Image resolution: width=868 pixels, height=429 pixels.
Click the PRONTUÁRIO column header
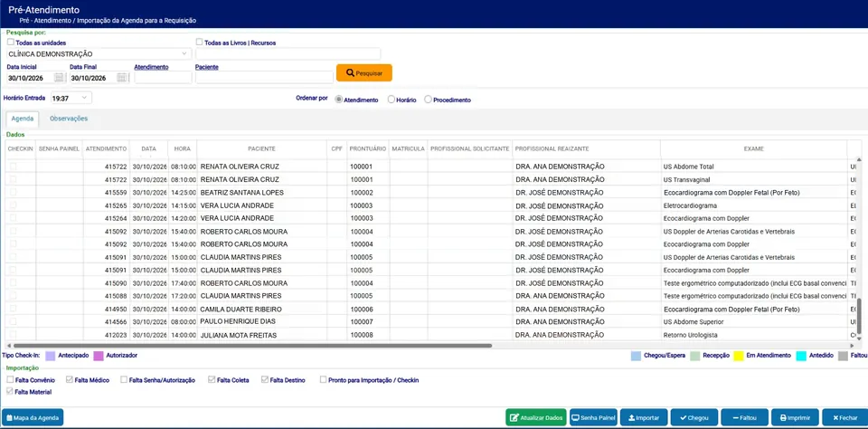coord(368,148)
